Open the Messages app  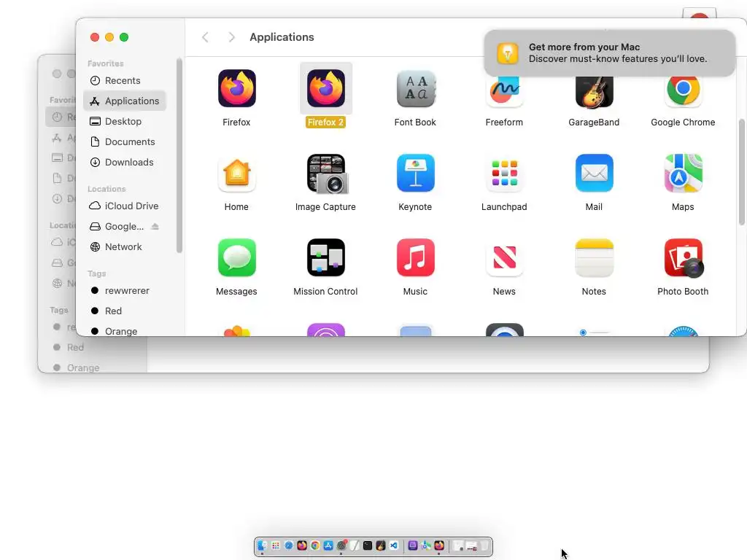[x=237, y=257]
